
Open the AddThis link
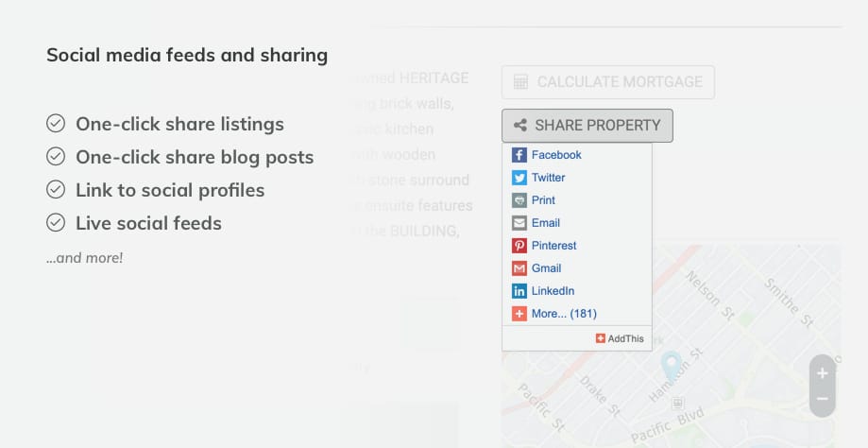click(620, 338)
